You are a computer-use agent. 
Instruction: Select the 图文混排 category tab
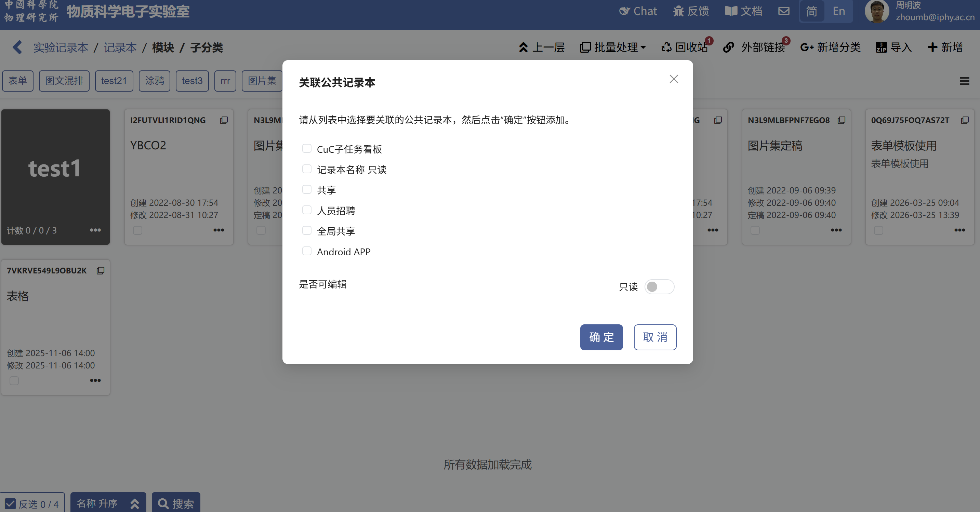[64, 81]
